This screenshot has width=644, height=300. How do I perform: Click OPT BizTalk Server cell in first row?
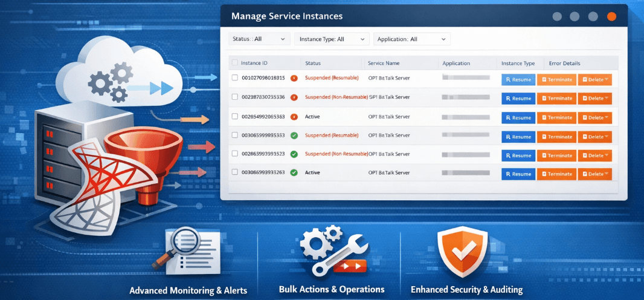pyautogui.click(x=389, y=78)
